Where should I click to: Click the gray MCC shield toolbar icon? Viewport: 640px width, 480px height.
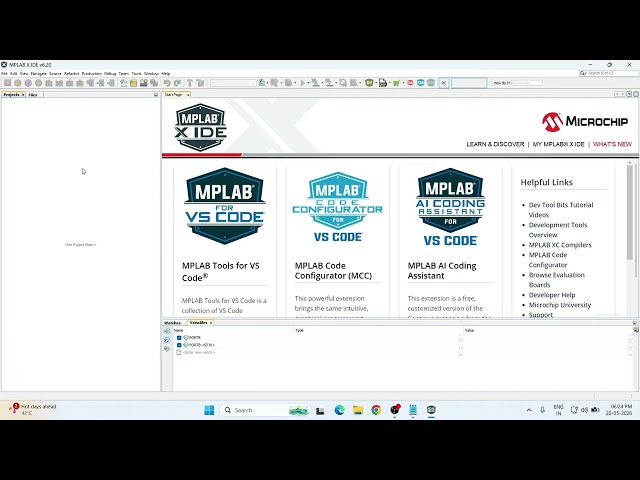click(x=431, y=83)
